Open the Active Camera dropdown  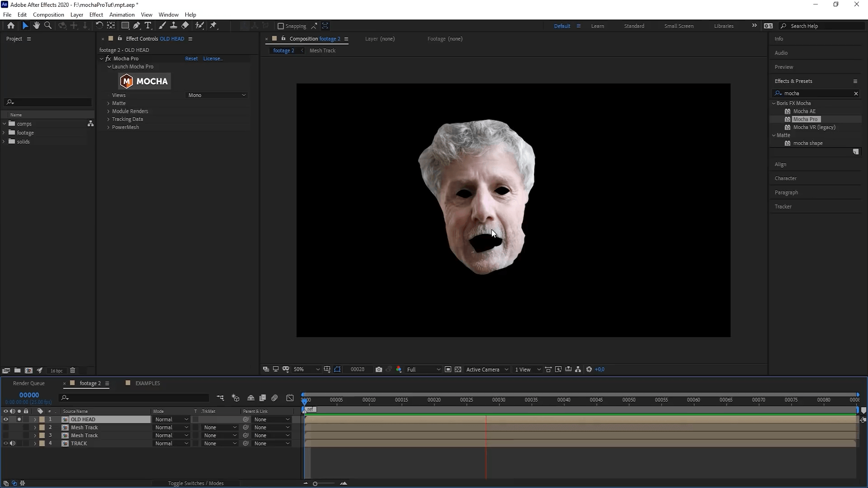(x=487, y=370)
